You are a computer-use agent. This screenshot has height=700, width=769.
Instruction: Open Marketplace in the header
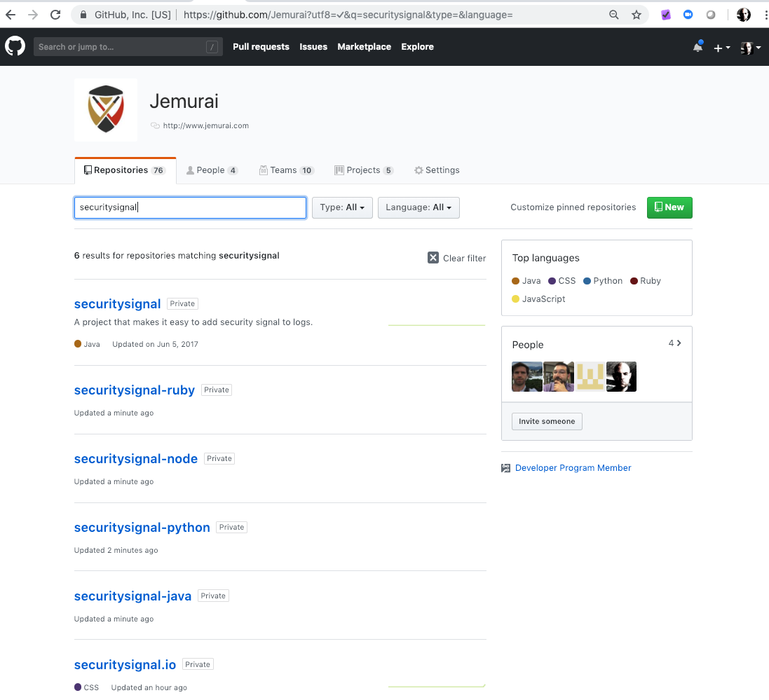pyautogui.click(x=365, y=46)
